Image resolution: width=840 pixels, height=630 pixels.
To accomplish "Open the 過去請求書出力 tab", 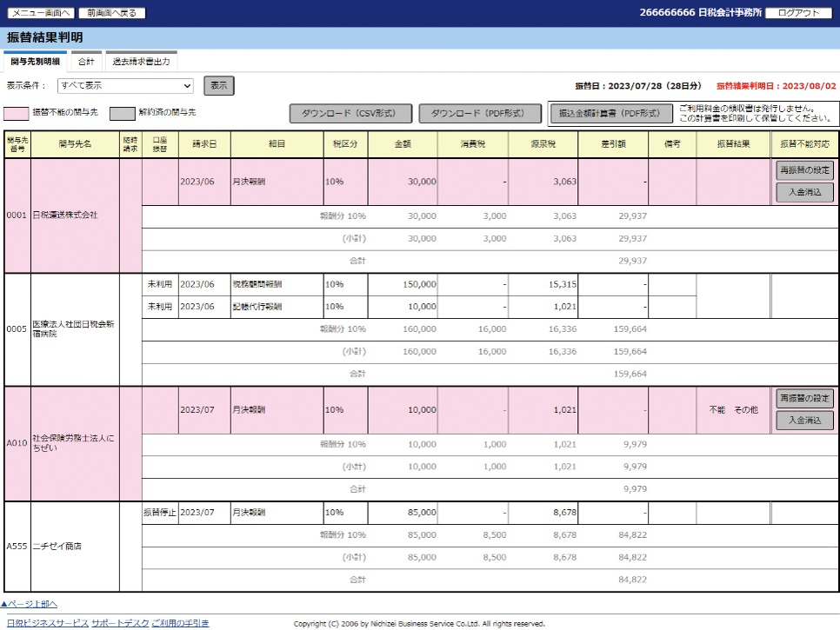I will tap(140, 62).
